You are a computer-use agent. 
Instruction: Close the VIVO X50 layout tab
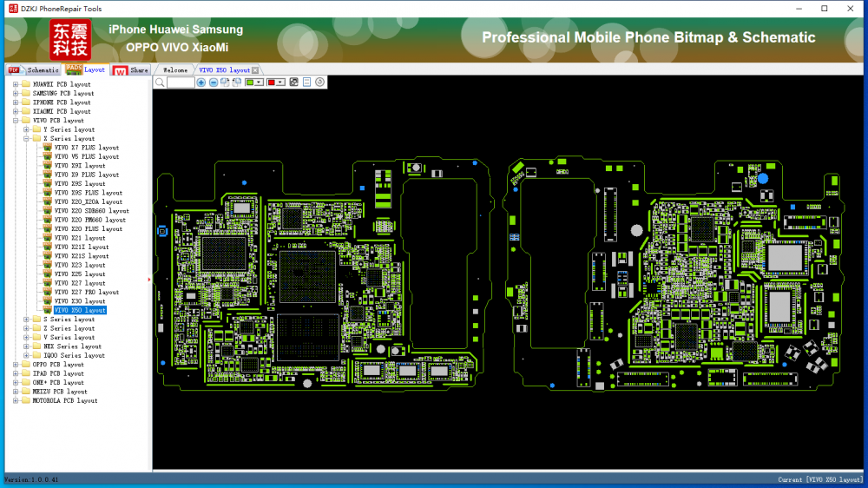pyautogui.click(x=255, y=70)
